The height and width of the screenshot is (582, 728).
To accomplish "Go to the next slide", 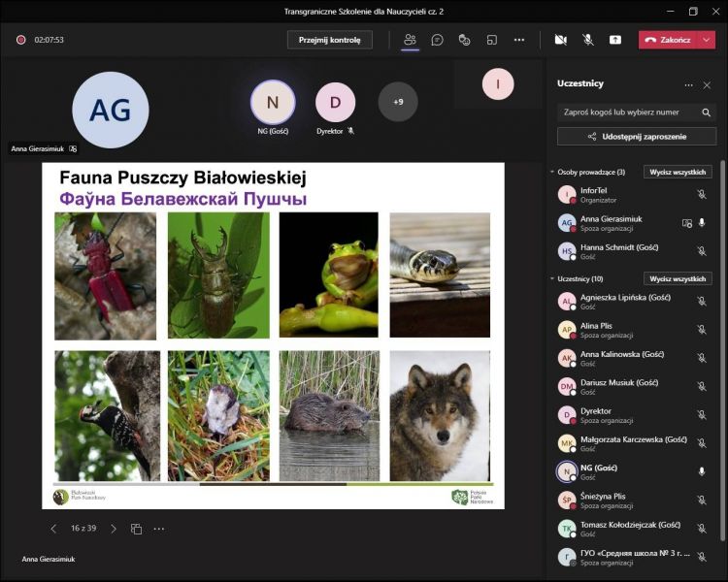I will click(114, 529).
